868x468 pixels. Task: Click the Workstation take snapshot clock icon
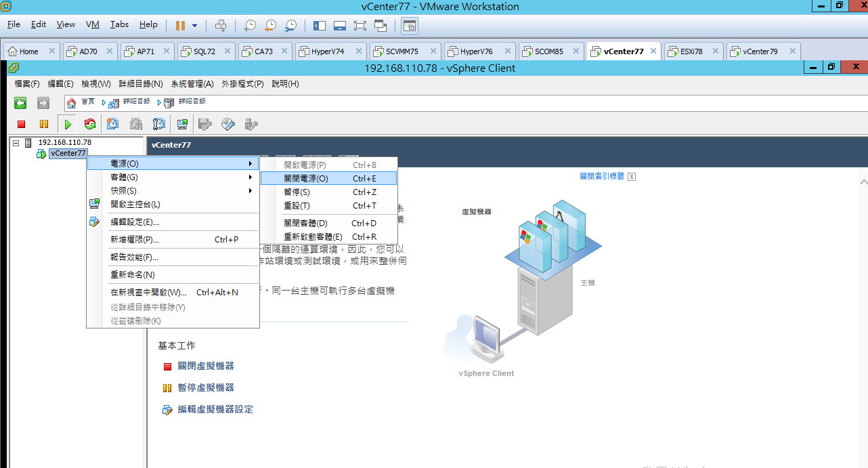[250, 26]
